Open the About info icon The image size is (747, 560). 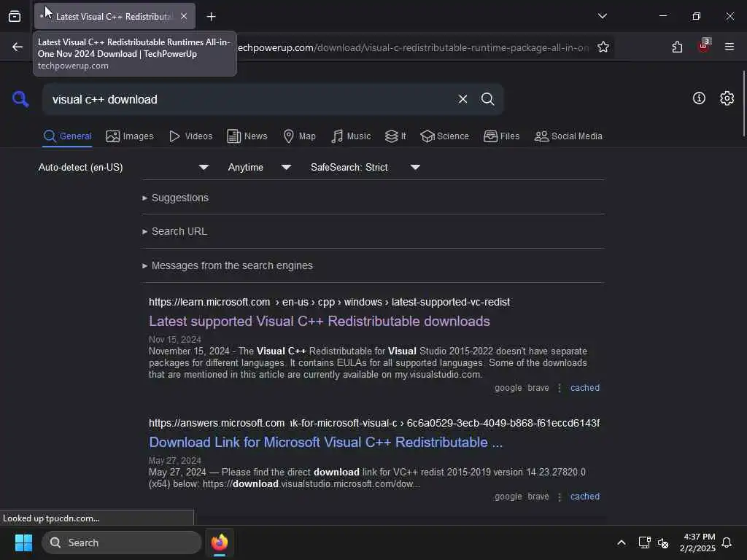(699, 98)
